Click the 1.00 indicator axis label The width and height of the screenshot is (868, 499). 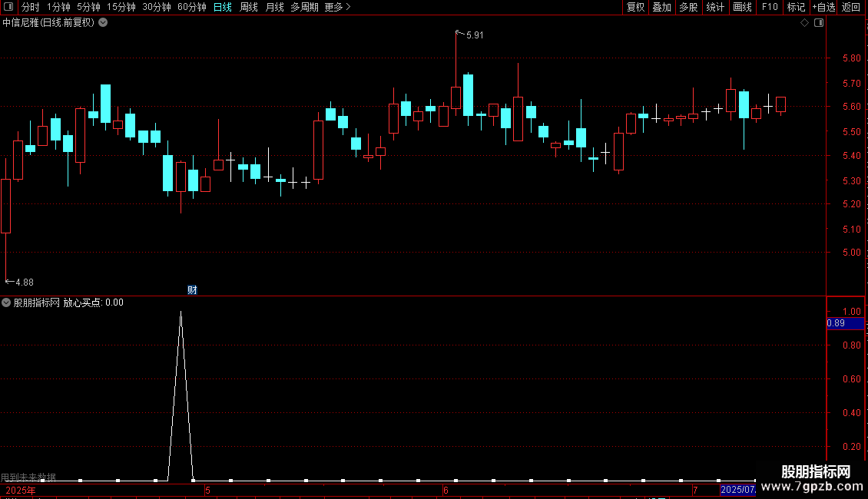tap(851, 312)
